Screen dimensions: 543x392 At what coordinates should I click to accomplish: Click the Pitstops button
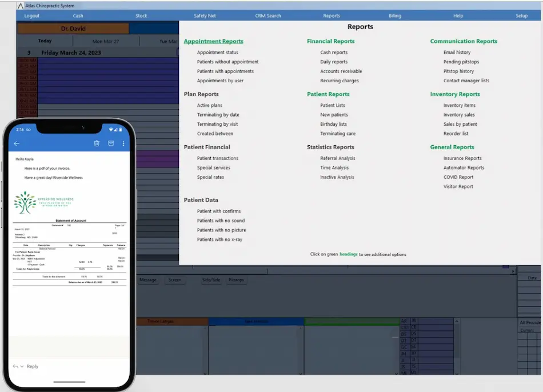pos(236,280)
